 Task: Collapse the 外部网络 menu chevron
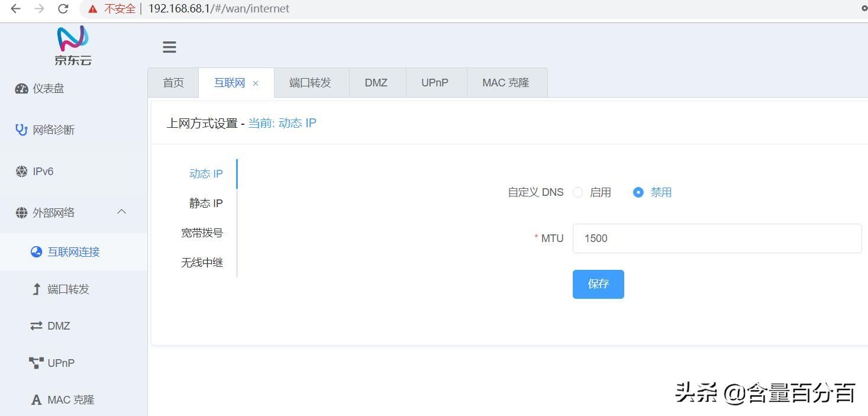pyautogui.click(x=122, y=212)
